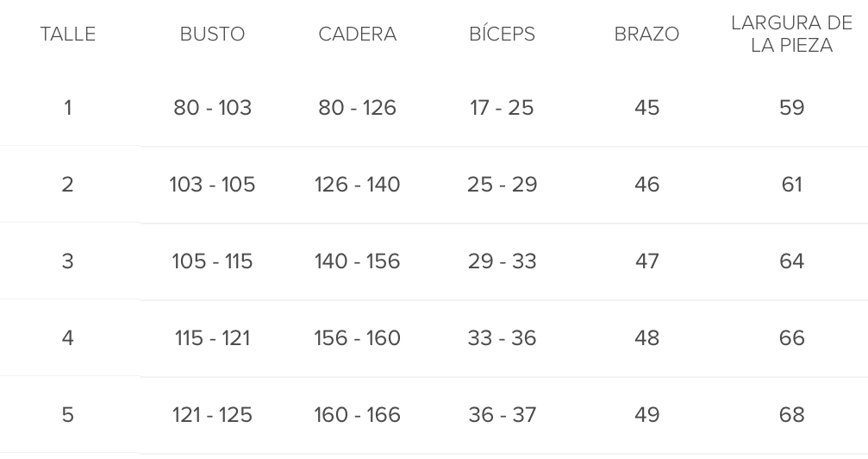The height and width of the screenshot is (459, 868).
Task: Click the size 4 row label
Action: (x=67, y=338)
